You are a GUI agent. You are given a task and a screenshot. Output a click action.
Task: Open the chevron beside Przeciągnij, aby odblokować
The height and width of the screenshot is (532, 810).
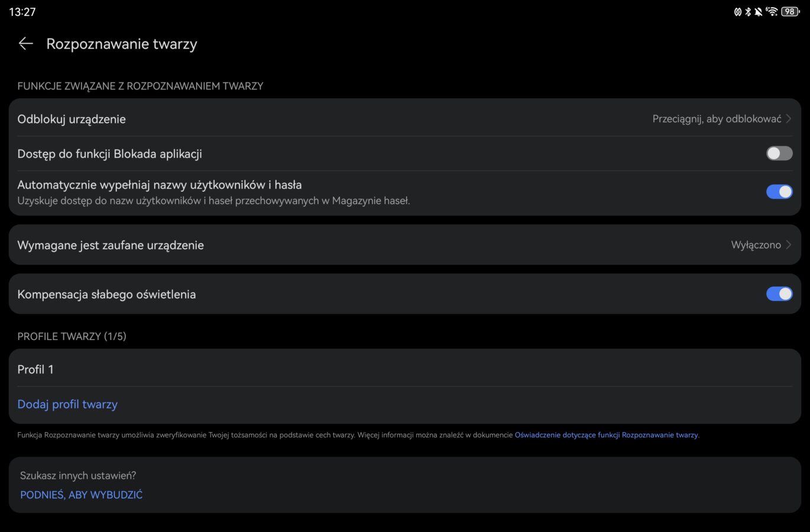point(789,119)
